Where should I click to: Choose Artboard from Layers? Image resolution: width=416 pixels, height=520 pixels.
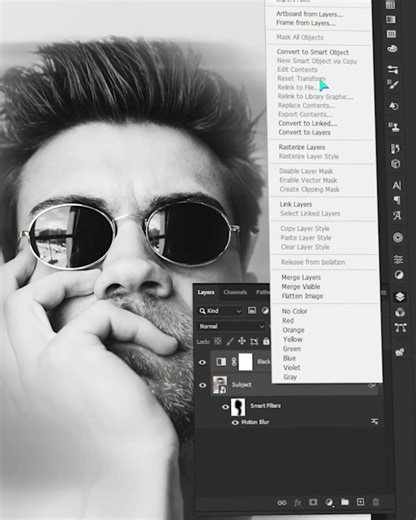click(310, 14)
